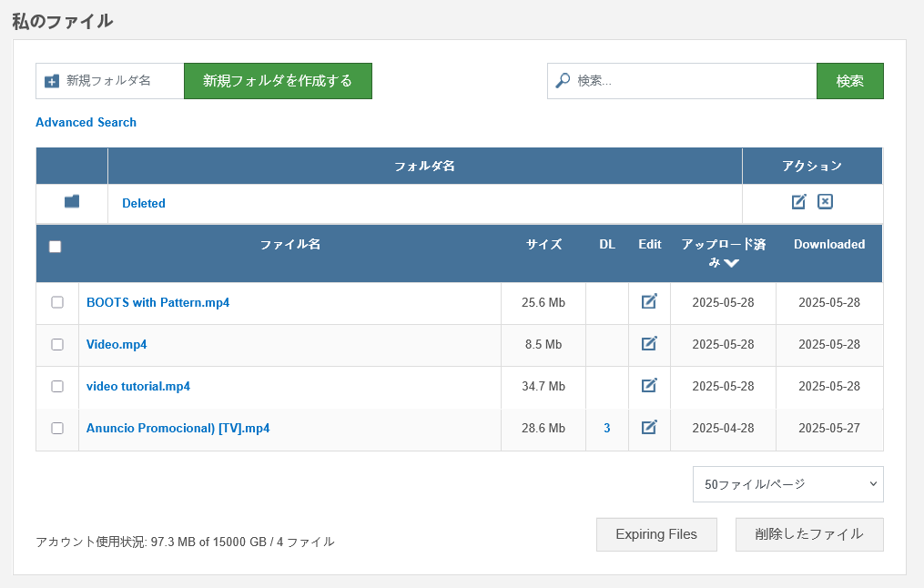
Task: Edit Video.mp4 using its pencil icon
Action: coord(649,343)
